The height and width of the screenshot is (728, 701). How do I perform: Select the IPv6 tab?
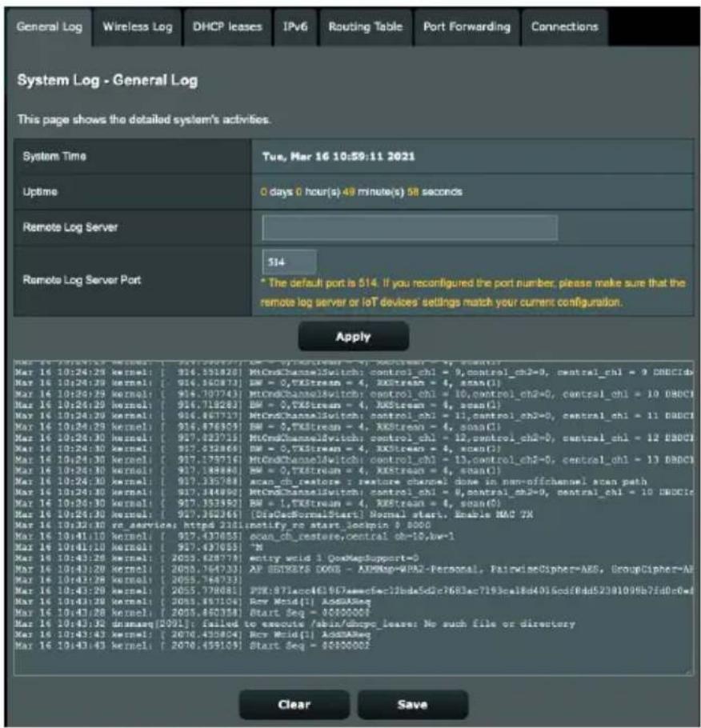tap(295, 27)
